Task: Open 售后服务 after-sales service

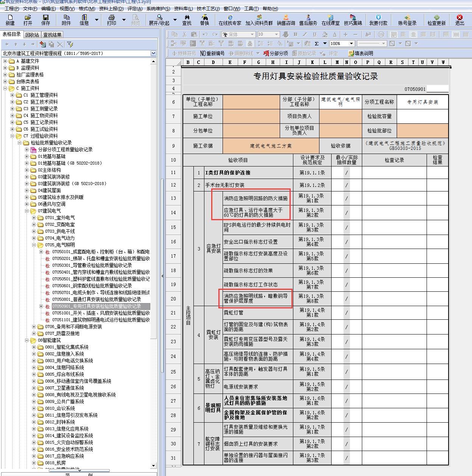Action: click(308, 20)
